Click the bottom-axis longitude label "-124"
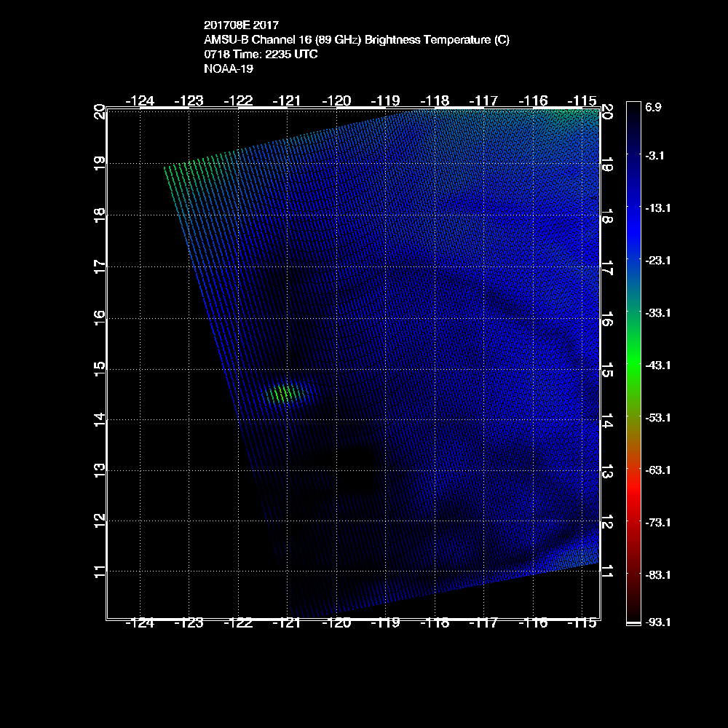Viewport: 728px width, 728px height. pos(140,623)
